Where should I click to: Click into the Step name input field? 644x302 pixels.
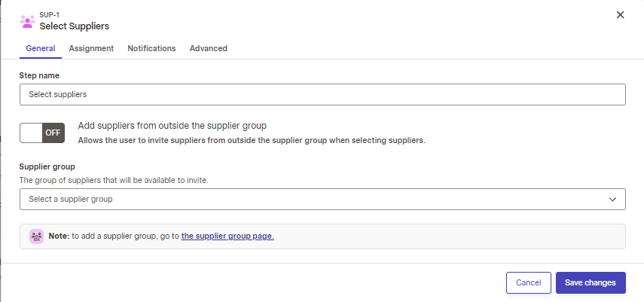(x=322, y=94)
